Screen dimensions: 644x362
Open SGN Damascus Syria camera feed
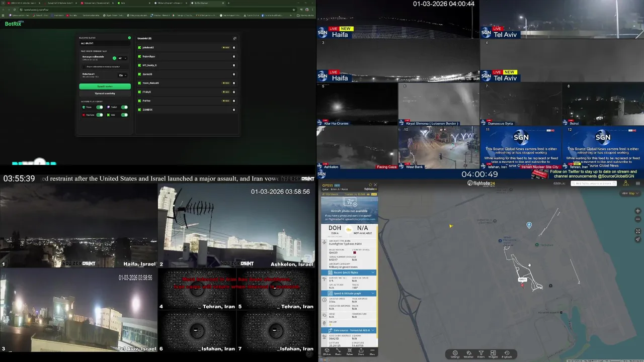pos(521,104)
